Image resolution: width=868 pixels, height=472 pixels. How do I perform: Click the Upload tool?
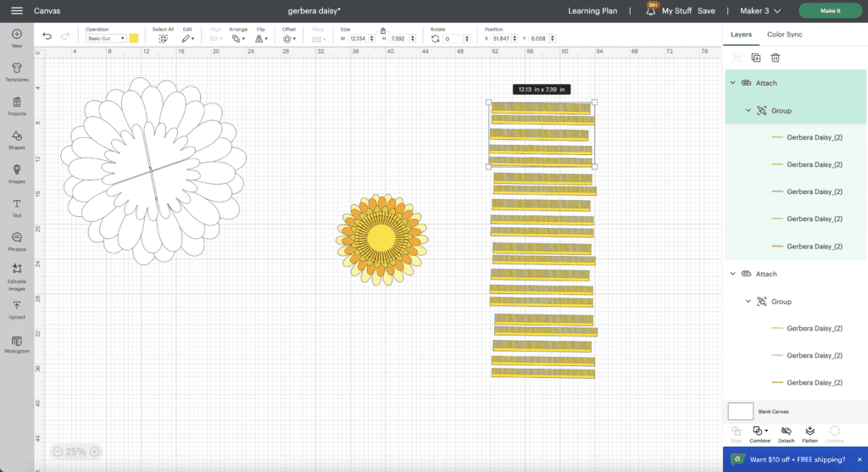tap(17, 310)
